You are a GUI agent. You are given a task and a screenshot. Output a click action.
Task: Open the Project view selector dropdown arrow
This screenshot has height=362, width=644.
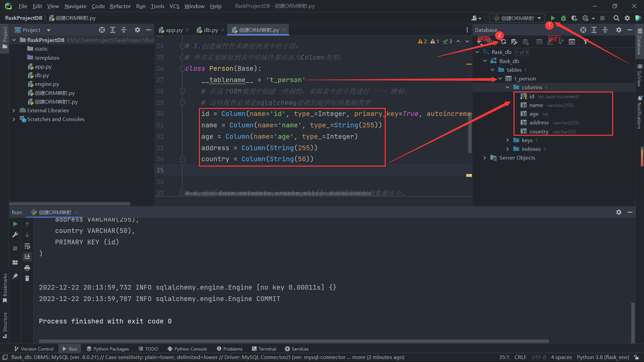[x=49, y=30]
